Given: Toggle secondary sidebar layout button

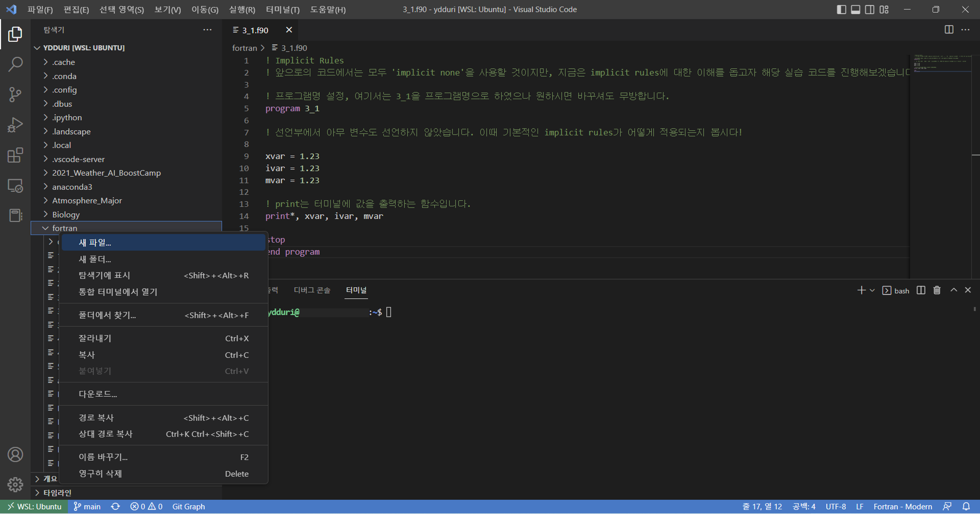Looking at the screenshot, I should [x=869, y=10].
